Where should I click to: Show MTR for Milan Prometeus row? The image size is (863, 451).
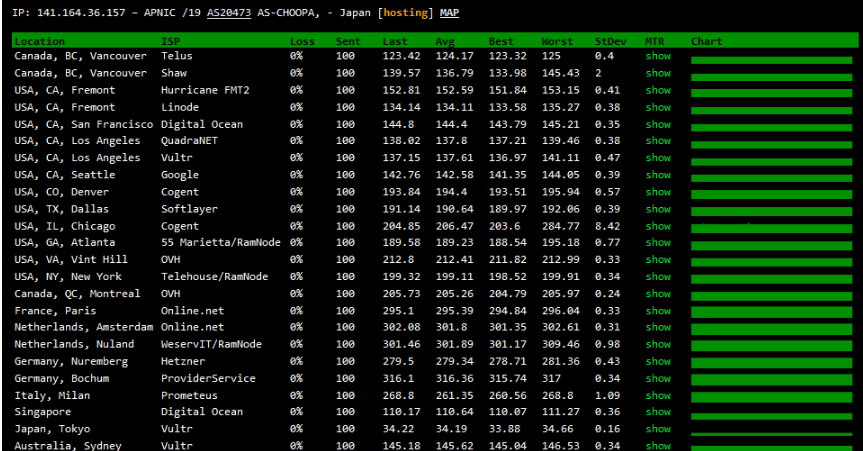658,396
